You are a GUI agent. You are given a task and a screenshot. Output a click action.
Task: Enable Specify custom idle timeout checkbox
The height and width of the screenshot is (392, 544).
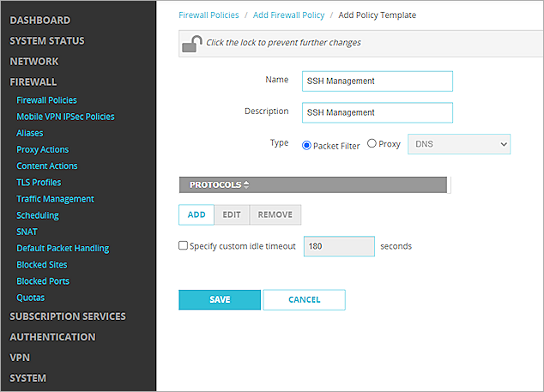point(183,245)
